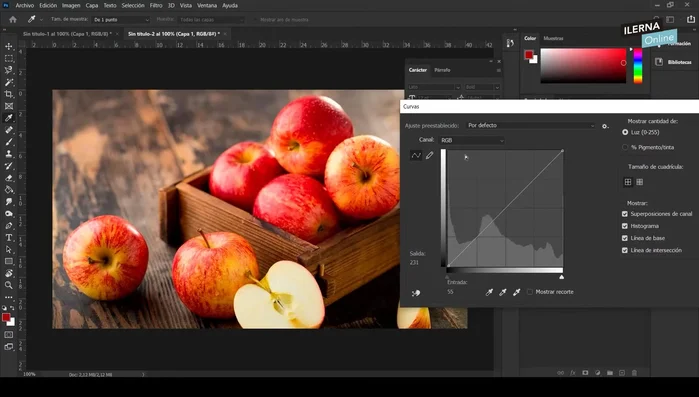699x397 pixels.
Task: Select the Rectangle shape tool
Action: pyautogui.click(x=8, y=262)
